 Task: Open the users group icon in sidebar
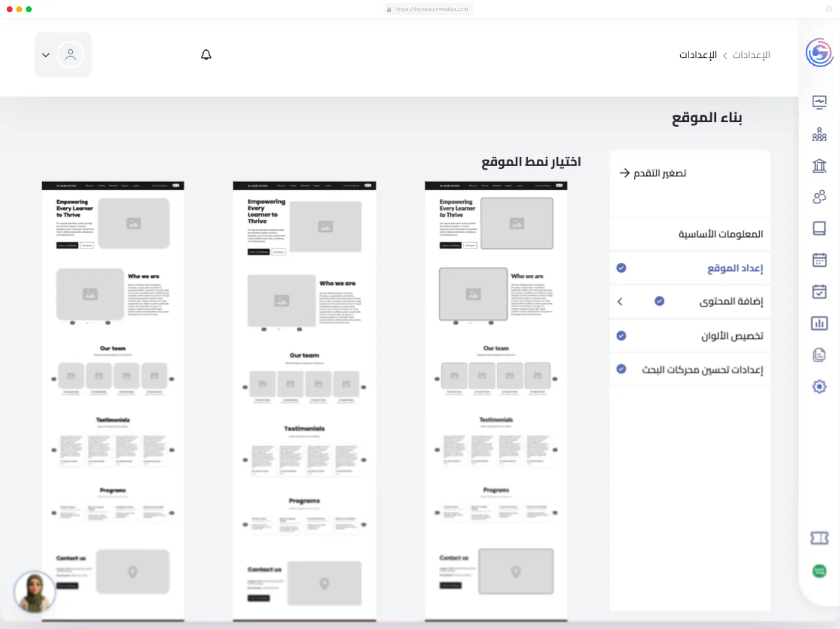(x=819, y=197)
